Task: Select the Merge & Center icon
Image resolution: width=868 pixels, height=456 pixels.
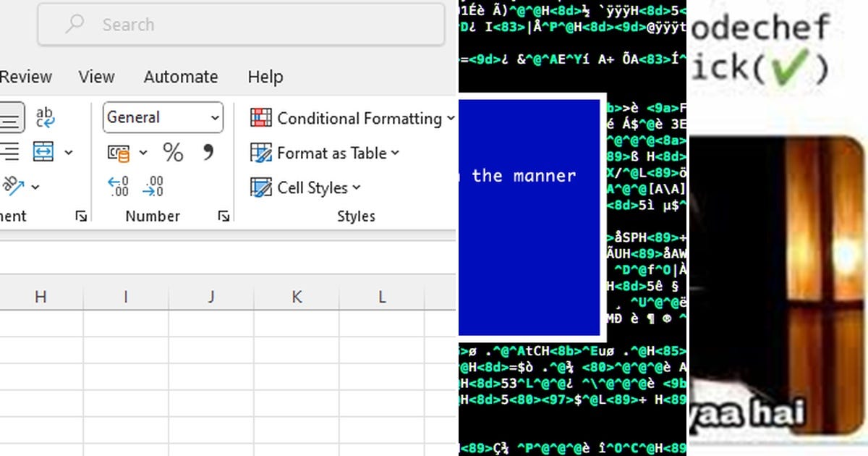Action: [43, 153]
